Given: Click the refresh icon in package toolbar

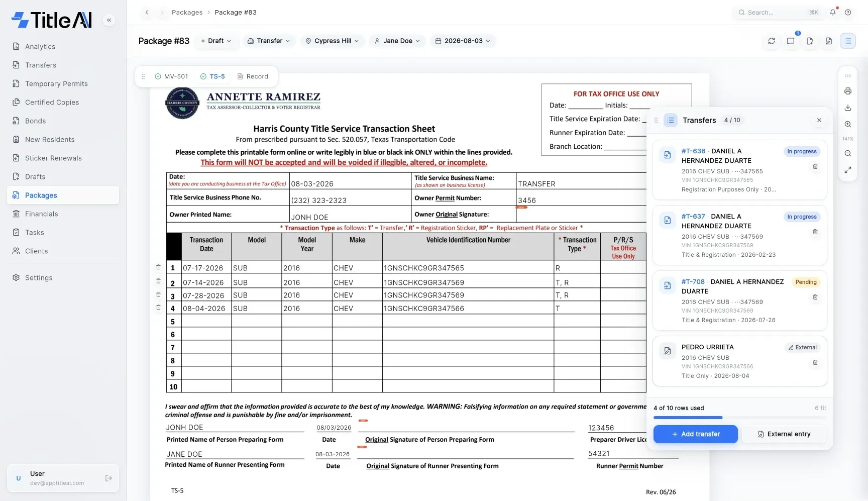Looking at the screenshot, I should point(772,41).
